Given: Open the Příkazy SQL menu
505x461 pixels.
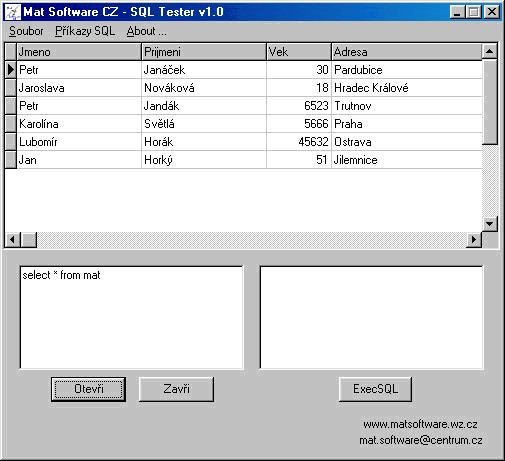Looking at the screenshot, I should 85,31.
